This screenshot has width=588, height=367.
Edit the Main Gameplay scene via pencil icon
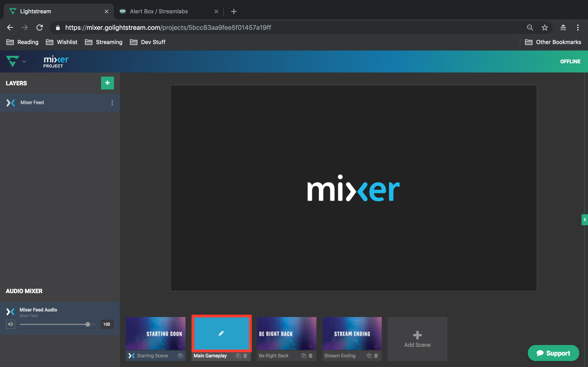221,333
